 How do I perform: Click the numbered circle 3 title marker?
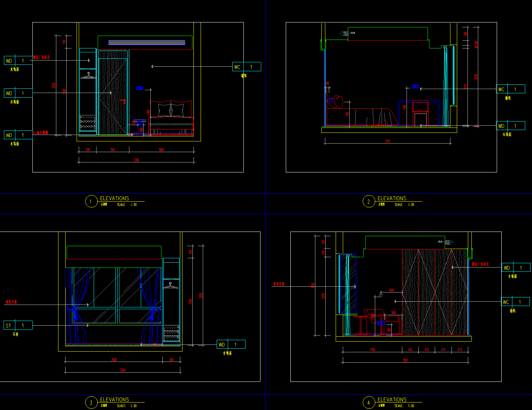tap(91, 403)
